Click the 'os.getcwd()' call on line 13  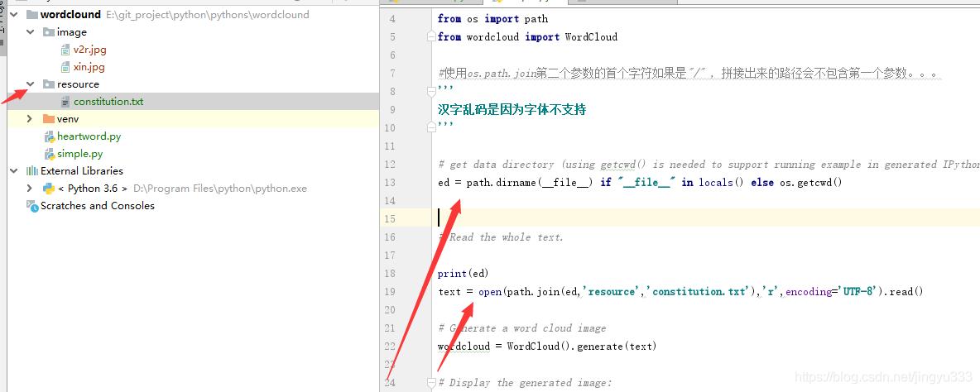(811, 183)
